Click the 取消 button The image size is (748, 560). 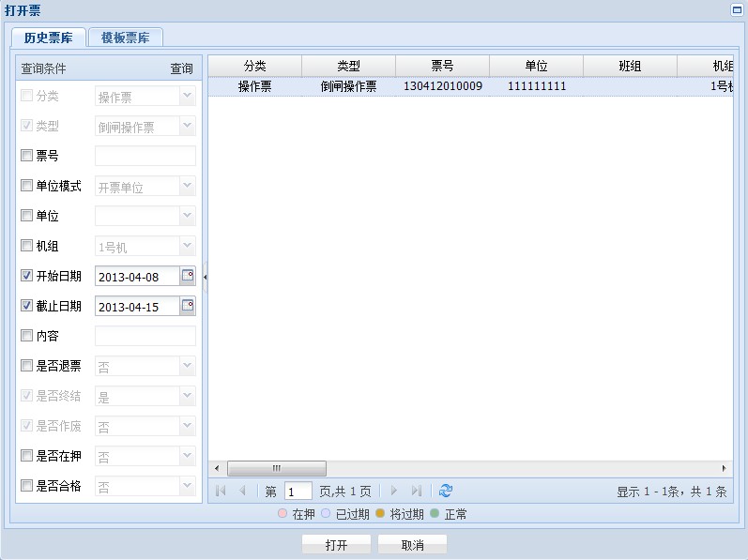(412, 545)
